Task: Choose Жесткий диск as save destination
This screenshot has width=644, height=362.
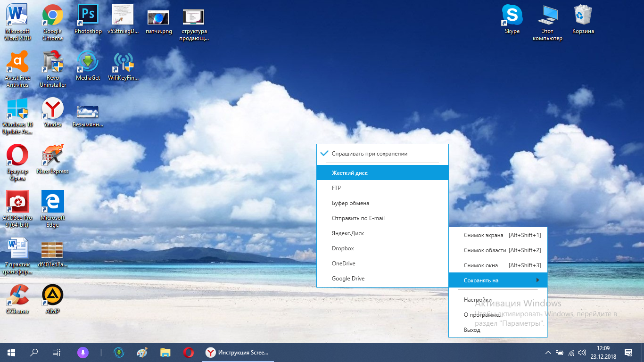Action: click(382, 173)
